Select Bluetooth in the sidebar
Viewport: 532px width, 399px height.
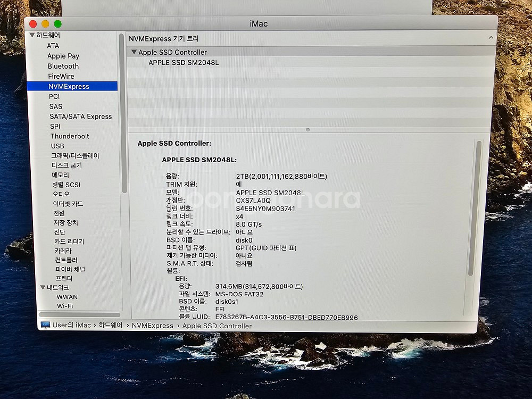63,66
